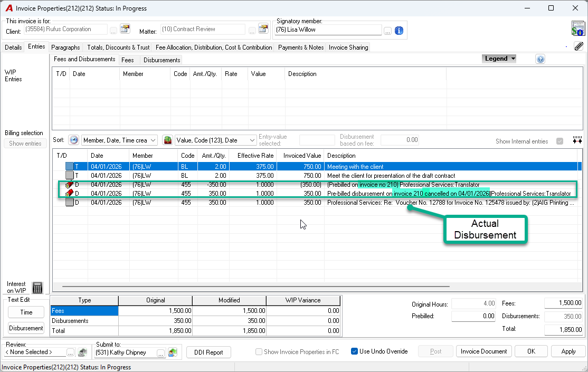The image size is (588, 372).
Task: Open the invoice attachments paperclip icon
Action: [x=578, y=46]
